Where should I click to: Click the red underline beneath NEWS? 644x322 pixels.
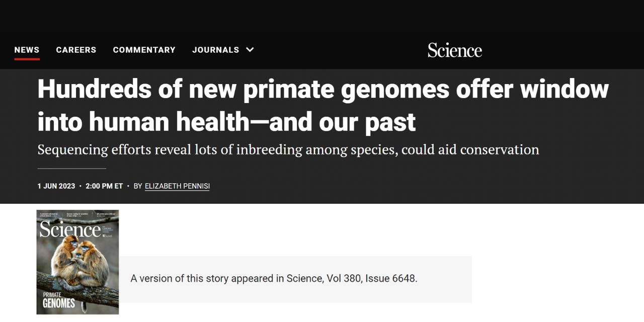[x=27, y=59]
